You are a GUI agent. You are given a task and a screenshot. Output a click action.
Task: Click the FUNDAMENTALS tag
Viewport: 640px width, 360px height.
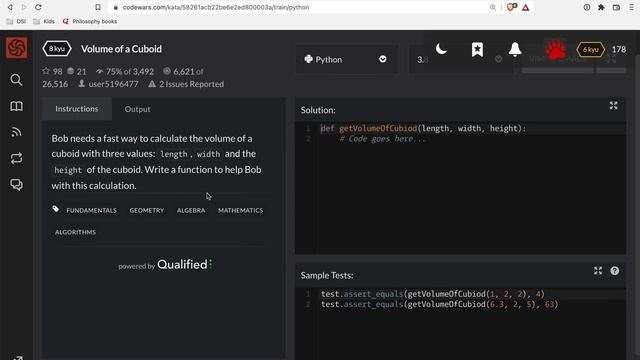(91, 210)
